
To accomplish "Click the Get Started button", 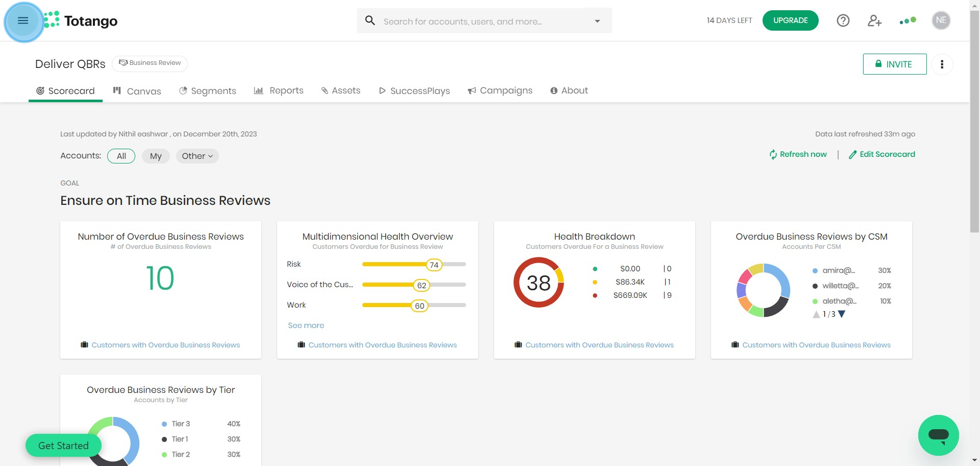I will [x=63, y=446].
